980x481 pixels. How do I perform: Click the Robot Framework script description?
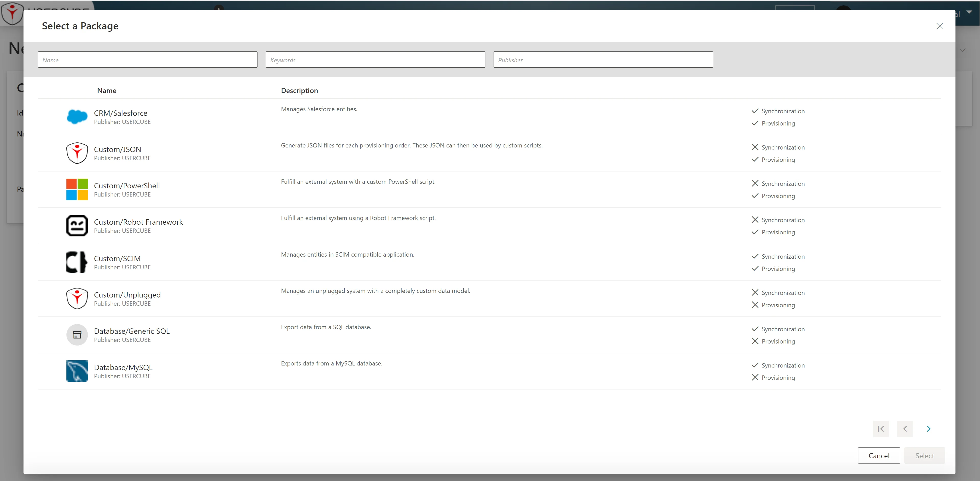click(x=358, y=218)
